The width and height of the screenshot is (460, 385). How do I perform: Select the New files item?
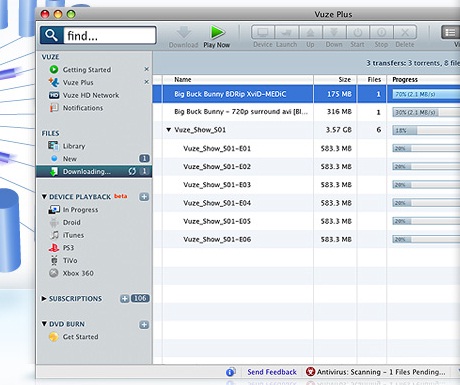tap(69, 159)
